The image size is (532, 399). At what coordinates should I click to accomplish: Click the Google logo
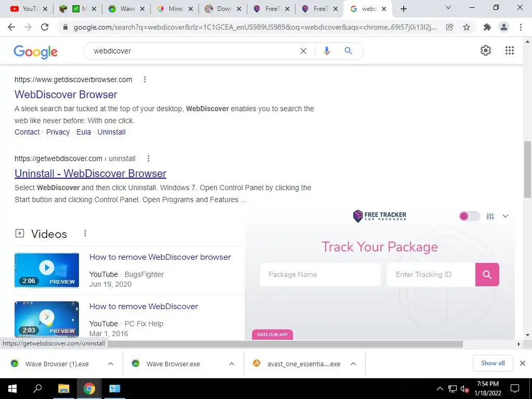36,51
